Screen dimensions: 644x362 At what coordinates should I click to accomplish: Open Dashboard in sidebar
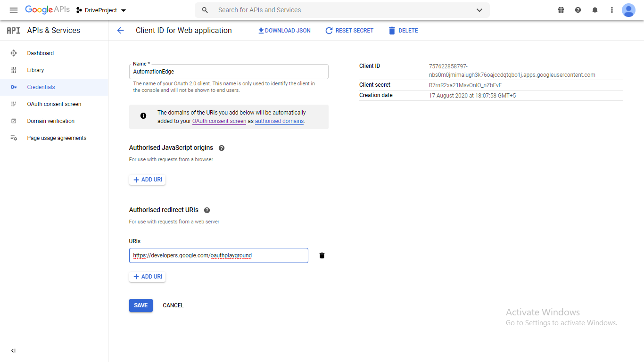pos(54,53)
